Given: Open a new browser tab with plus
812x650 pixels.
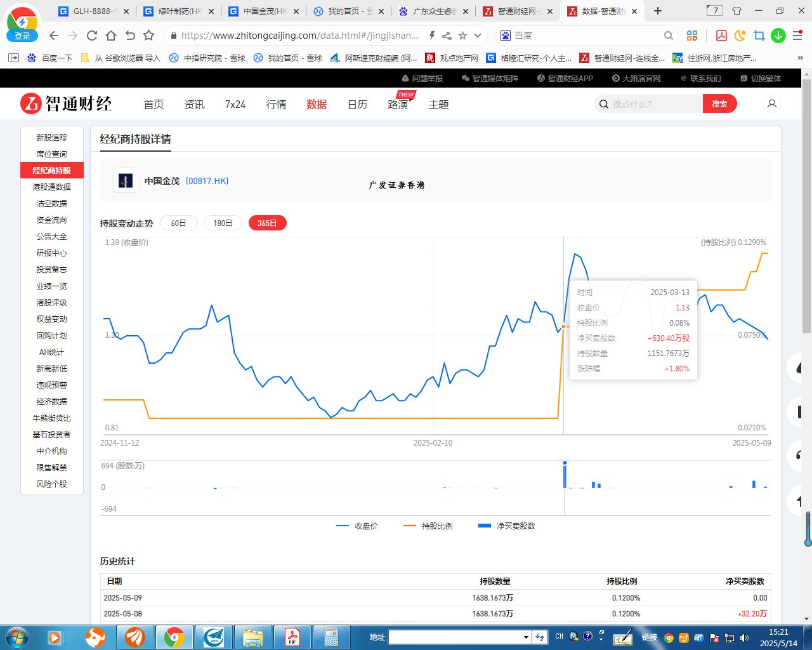Looking at the screenshot, I should tap(658, 11).
